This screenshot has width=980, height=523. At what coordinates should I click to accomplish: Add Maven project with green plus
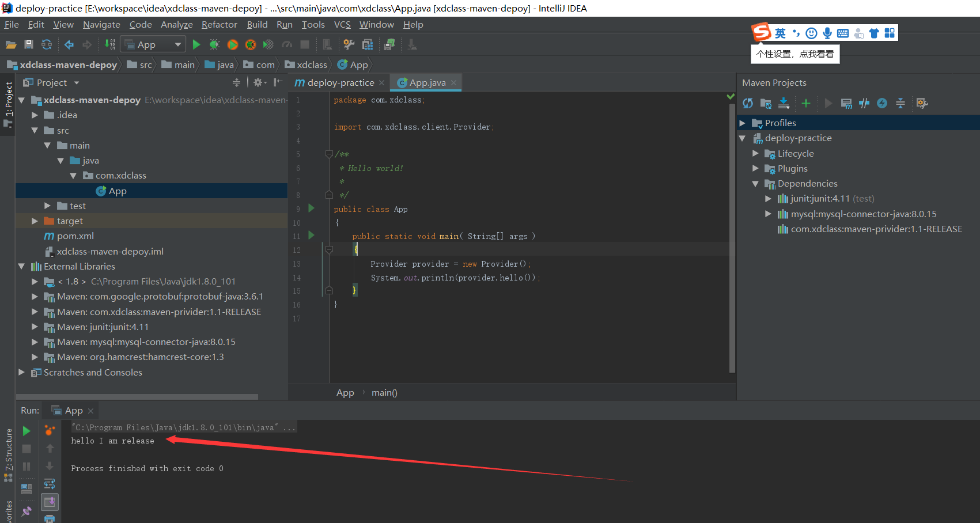coord(806,103)
